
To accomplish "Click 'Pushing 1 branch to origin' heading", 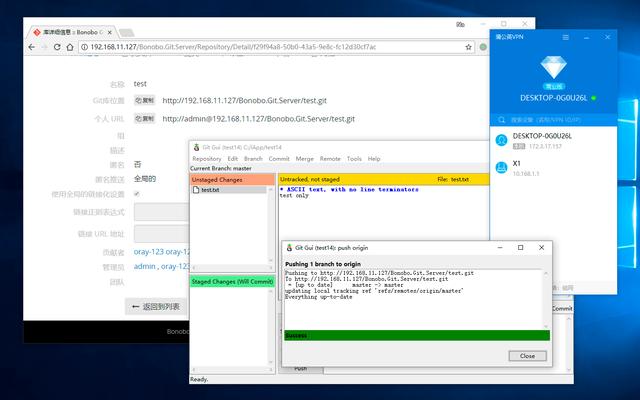I will [x=323, y=264].
